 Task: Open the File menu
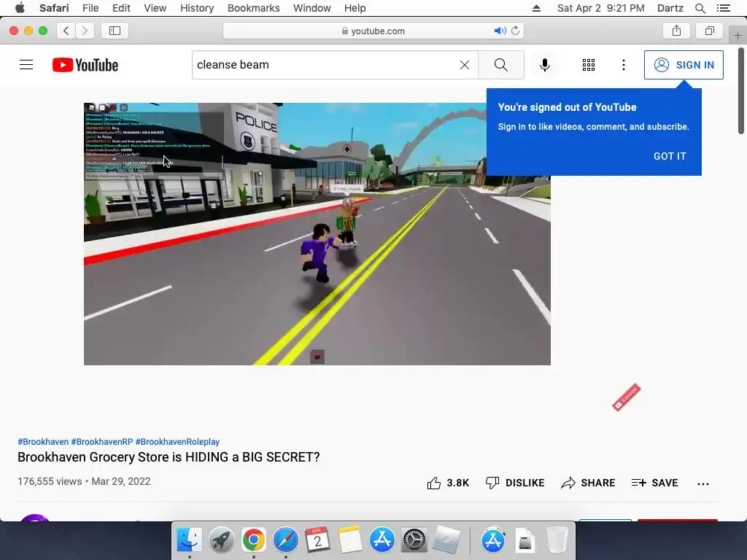click(90, 8)
